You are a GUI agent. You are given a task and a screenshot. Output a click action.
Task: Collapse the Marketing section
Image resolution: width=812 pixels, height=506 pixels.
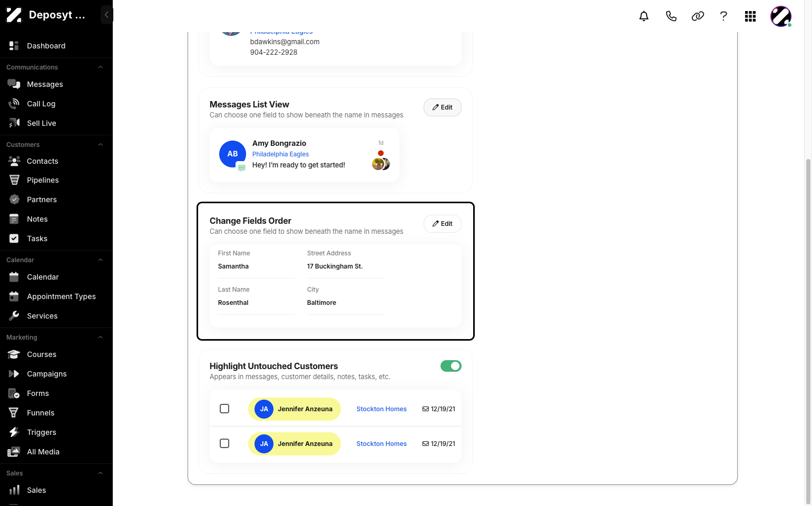click(x=100, y=337)
